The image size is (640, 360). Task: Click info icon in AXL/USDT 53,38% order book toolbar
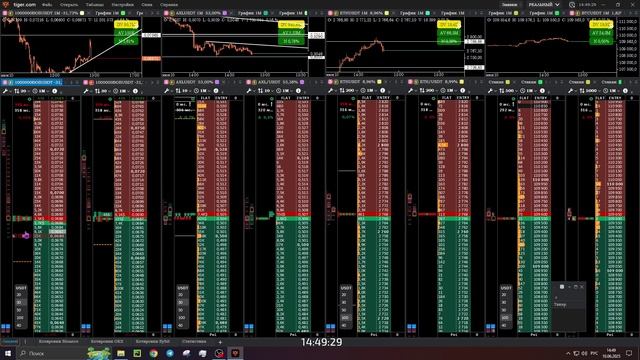(x=298, y=91)
